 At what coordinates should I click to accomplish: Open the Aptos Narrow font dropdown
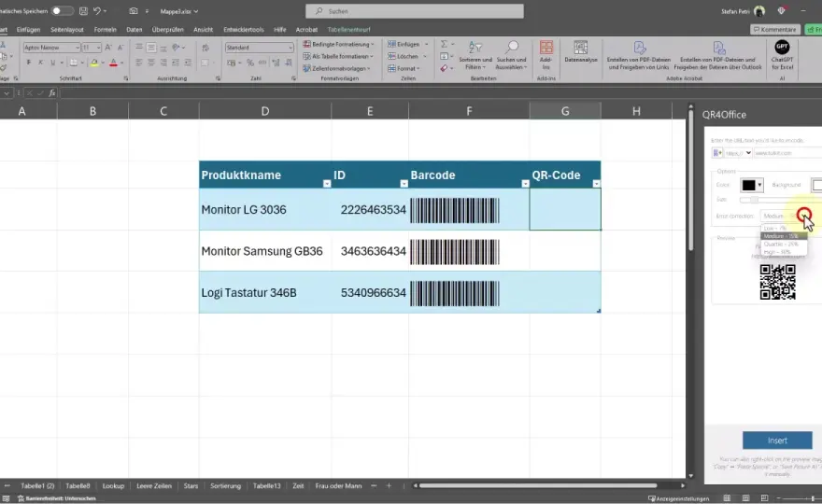tap(77, 48)
